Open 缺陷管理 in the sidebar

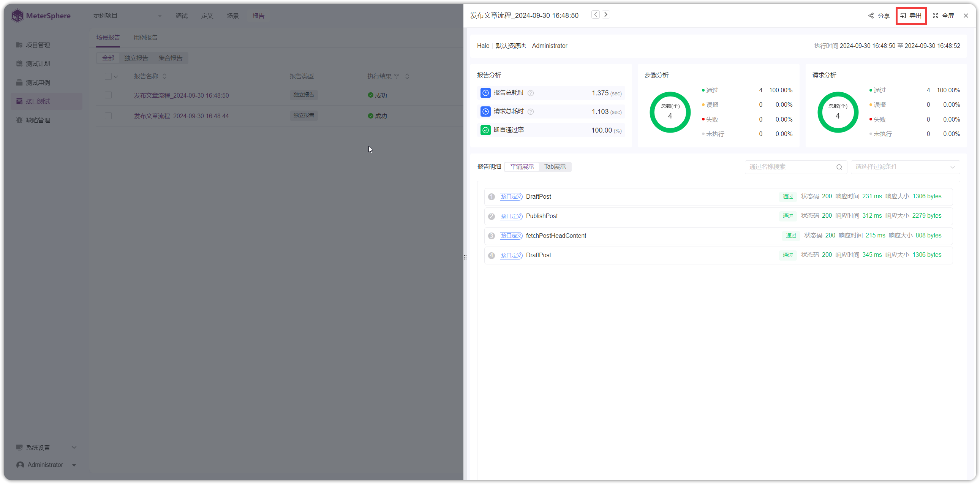tap(46, 120)
